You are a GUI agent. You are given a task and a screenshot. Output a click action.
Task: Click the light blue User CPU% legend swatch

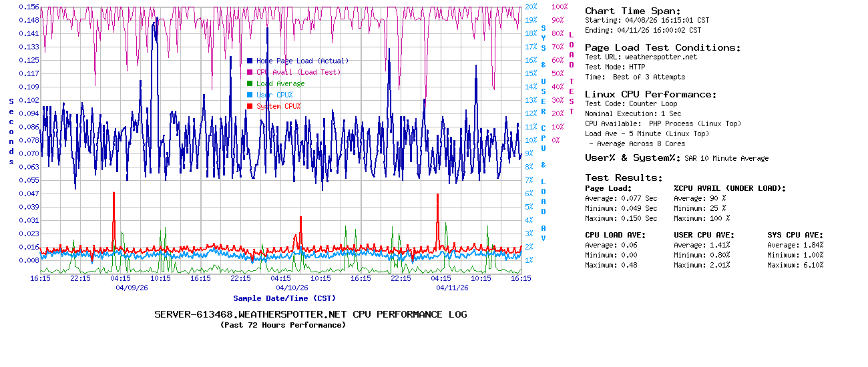[250, 95]
